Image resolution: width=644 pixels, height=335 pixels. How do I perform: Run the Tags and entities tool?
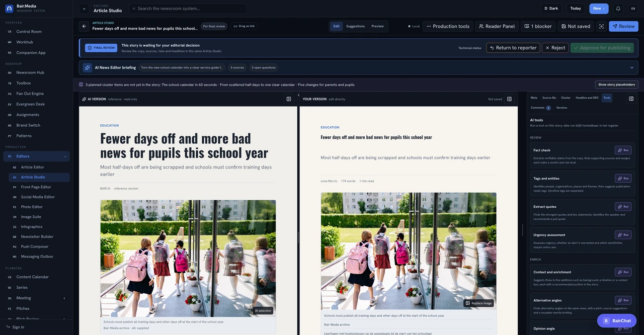click(x=623, y=178)
